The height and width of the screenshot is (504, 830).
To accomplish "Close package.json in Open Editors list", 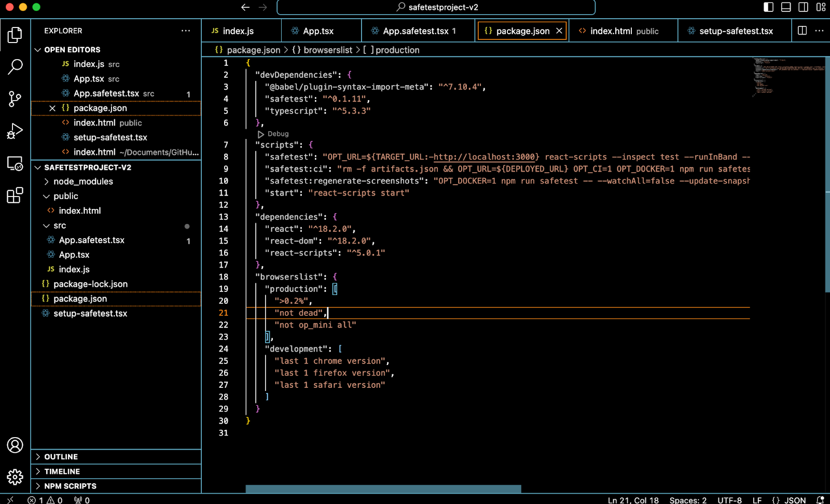I will 52,108.
